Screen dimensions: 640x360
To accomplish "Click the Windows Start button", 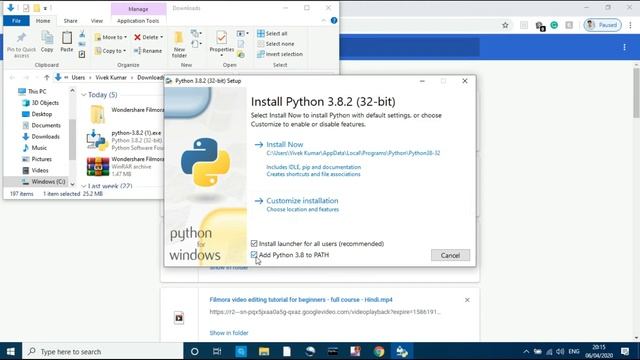I will click(x=11, y=351).
